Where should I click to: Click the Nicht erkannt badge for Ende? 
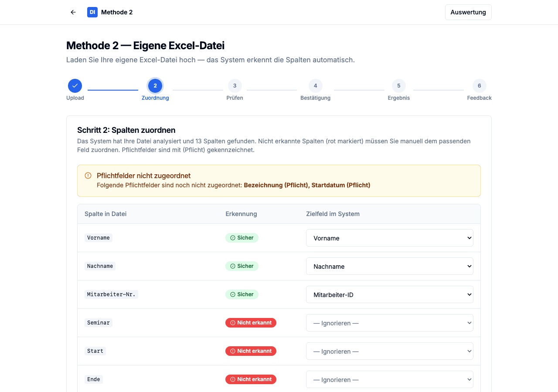251,379
